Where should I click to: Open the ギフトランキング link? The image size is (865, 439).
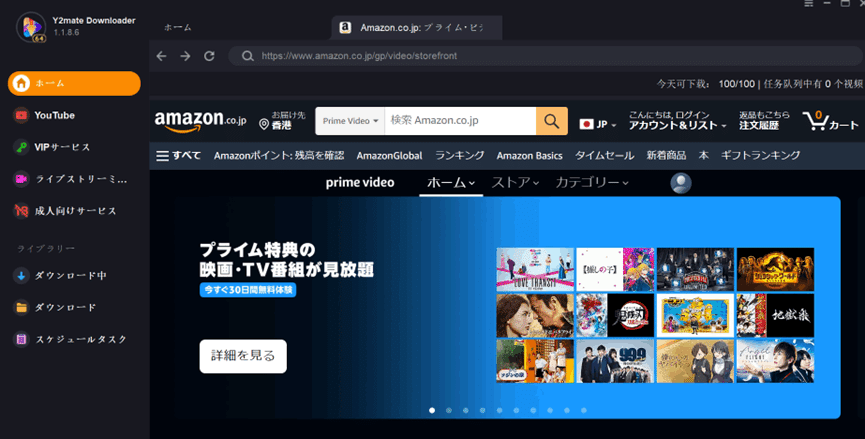(761, 156)
